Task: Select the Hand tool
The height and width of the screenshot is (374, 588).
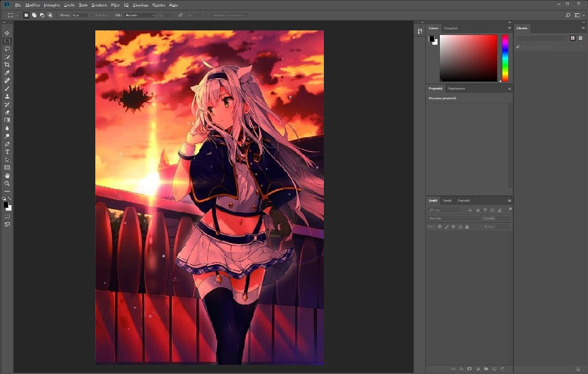Action: (7, 176)
